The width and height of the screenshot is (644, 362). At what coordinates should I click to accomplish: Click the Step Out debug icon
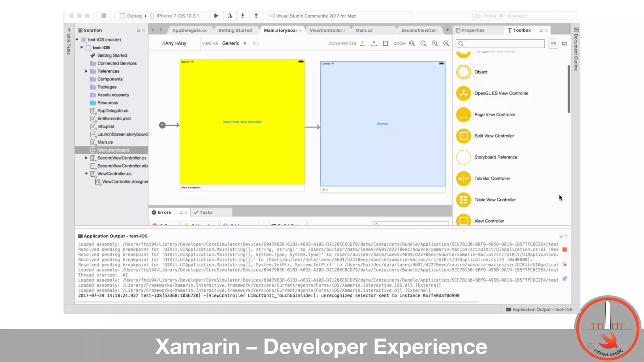click(256, 16)
